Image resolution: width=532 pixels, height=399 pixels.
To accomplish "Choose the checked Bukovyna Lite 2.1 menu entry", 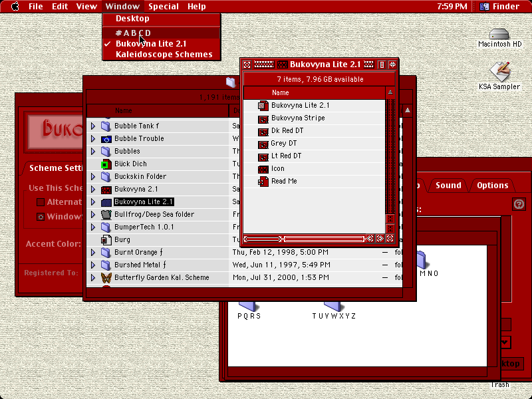I will tap(162, 44).
